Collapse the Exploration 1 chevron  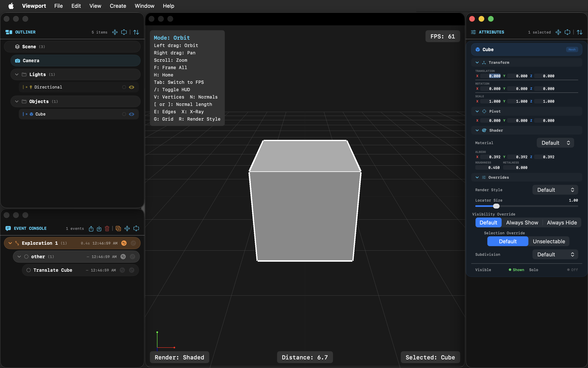(10, 243)
